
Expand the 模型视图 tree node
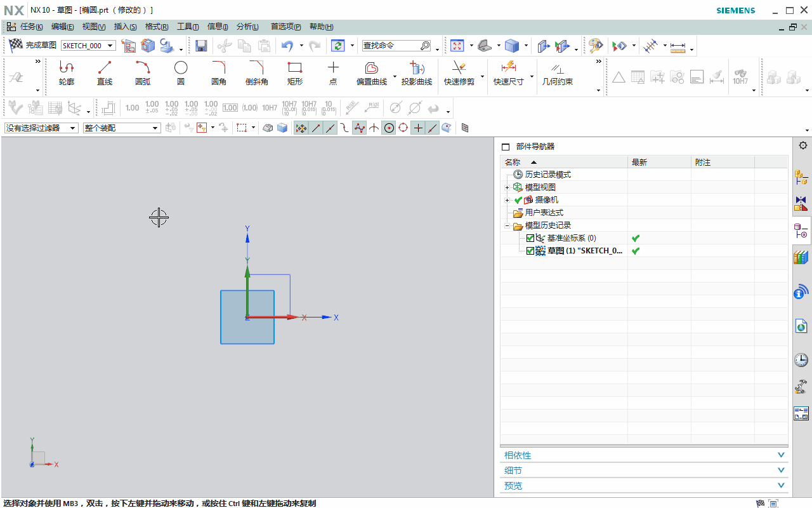tap(507, 187)
